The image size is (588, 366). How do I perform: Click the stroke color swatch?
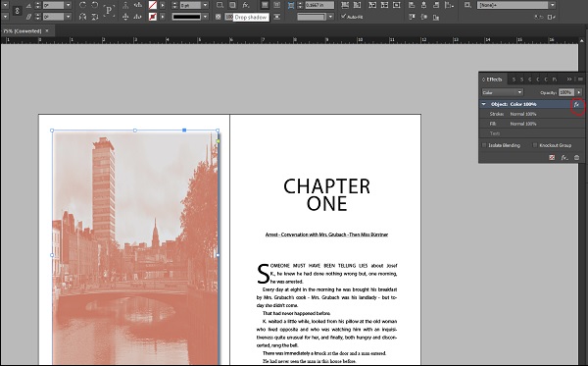pos(153,17)
